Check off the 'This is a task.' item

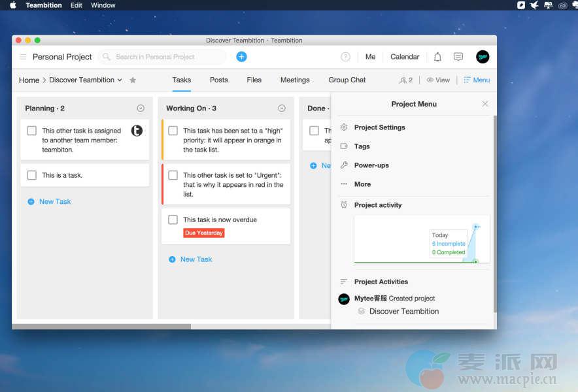31,175
